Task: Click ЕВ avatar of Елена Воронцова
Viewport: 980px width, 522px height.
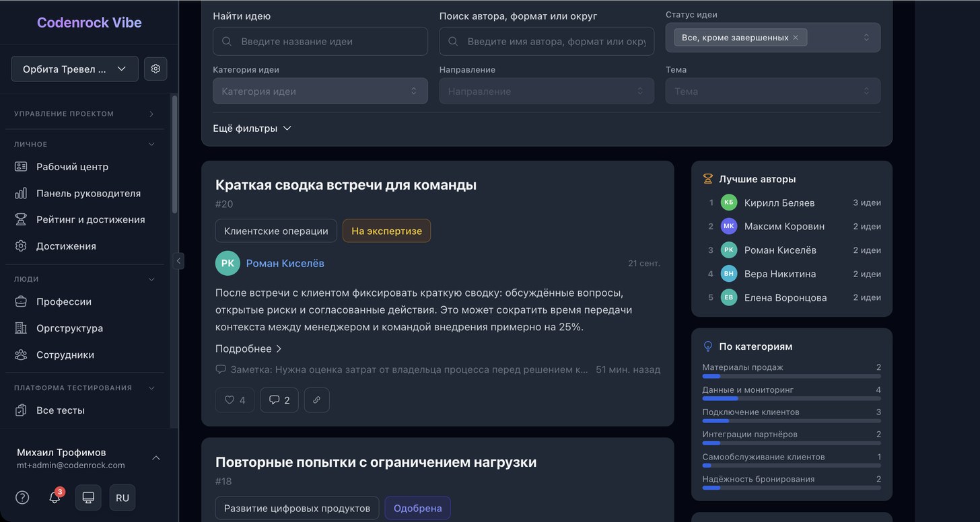Action: pos(729,297)
